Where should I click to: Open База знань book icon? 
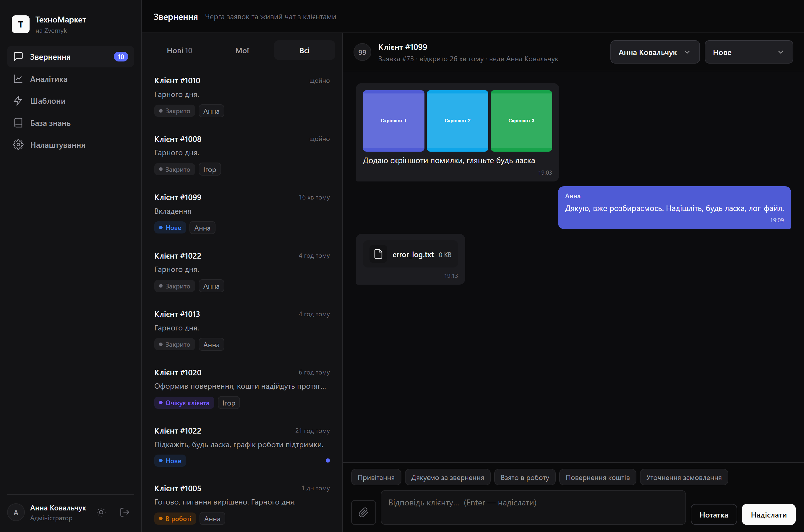coord(18,123)
